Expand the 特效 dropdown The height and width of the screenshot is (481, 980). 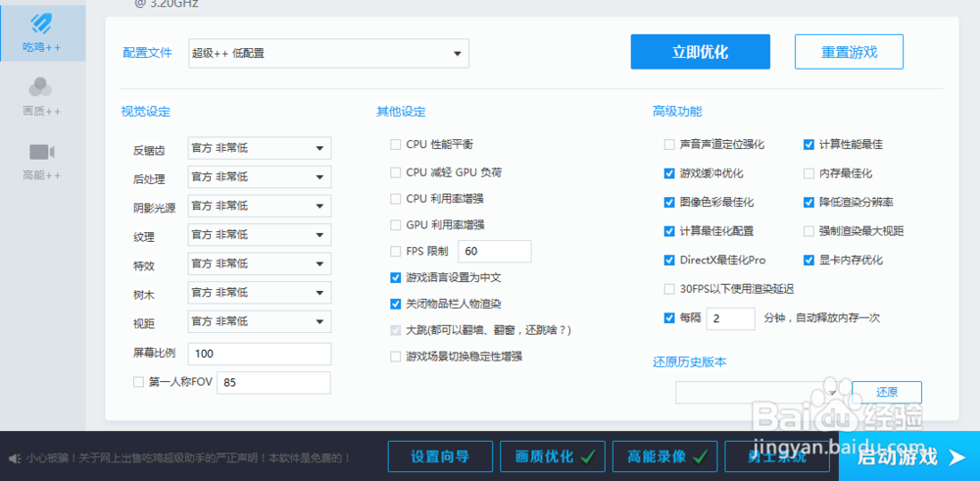pyautogui.click(x=260, y=265)
